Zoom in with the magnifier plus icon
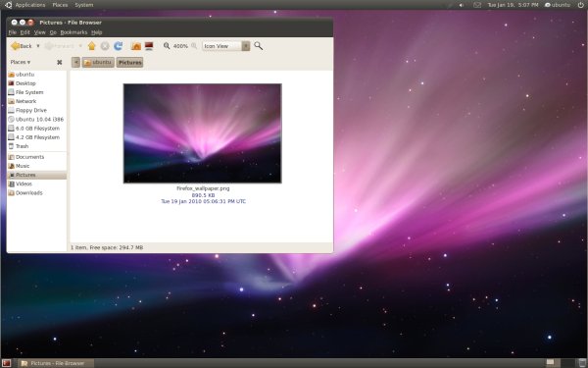The image size is (588, 368). tap(194, 46)
